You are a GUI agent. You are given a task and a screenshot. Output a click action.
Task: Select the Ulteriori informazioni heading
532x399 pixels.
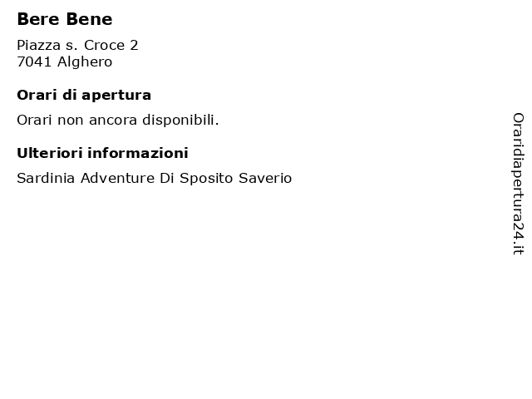(102, 153)
